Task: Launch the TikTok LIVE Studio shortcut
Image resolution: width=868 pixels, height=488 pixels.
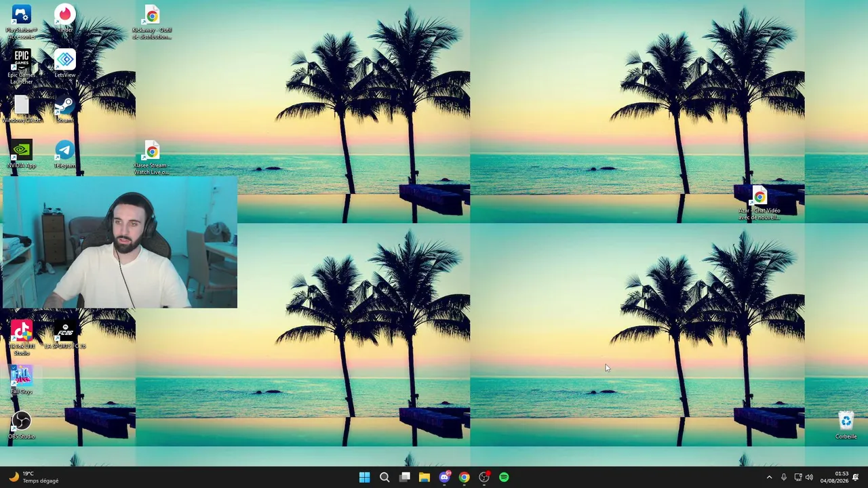Action: pos(21,338)
